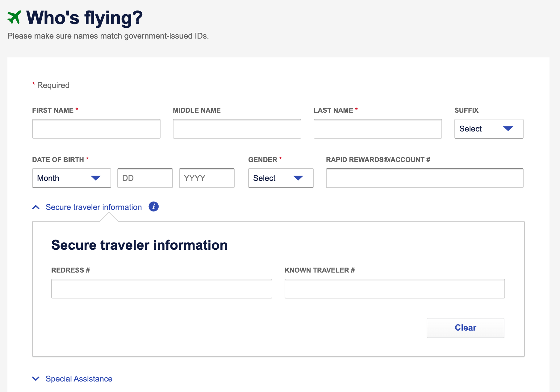This screenshot has width=560, height=392.
Task: Click the Redress number field
Action: 161,289
